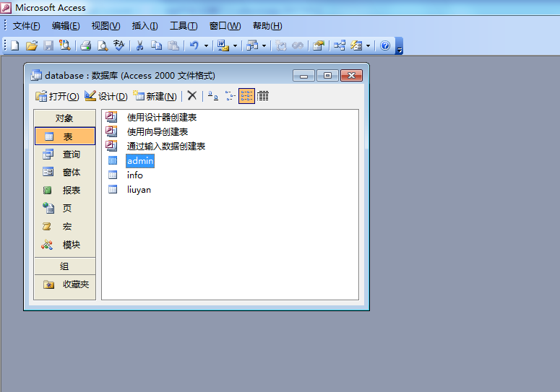Expand the Office Links dropdown arrow
The image size is (560, 392).
(235, 45)
